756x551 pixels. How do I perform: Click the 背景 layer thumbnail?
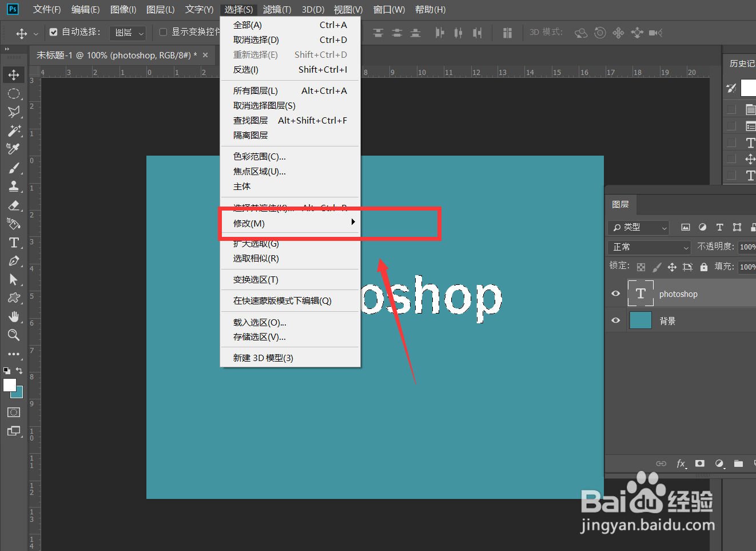(x=640, y=320)
